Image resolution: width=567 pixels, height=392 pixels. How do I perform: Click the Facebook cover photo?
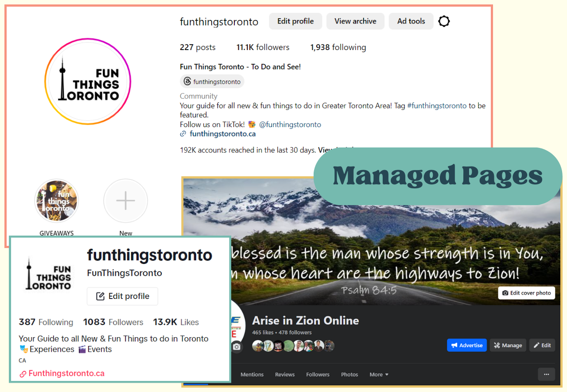click(x=371, y=241)
